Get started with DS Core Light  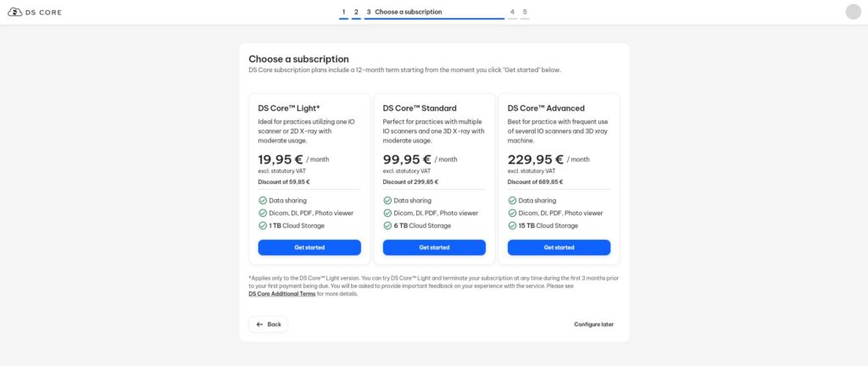(x=309, y=247)
